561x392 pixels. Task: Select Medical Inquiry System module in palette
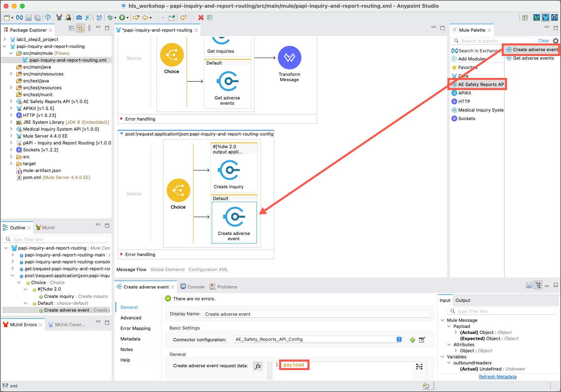pos(477,110)
